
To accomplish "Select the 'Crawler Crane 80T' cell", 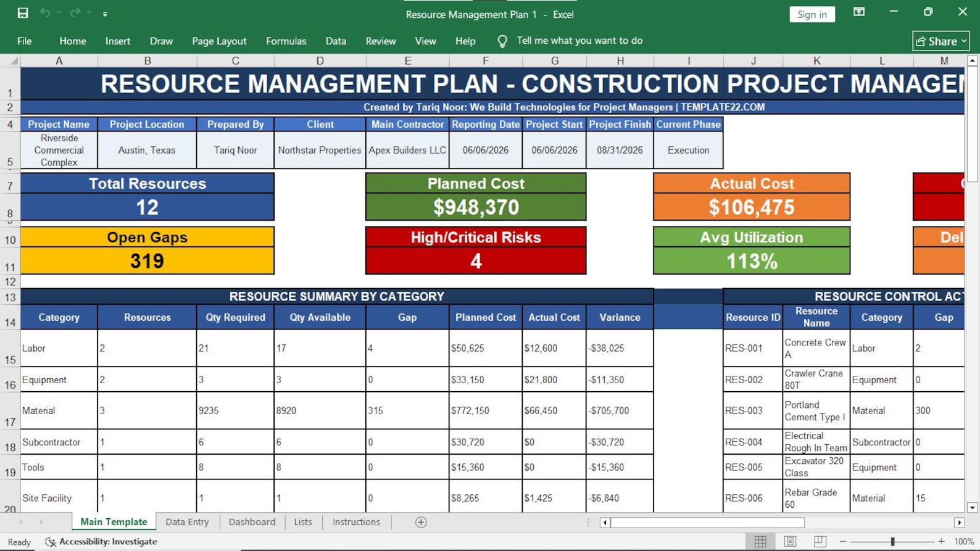I will coord(816,379).
